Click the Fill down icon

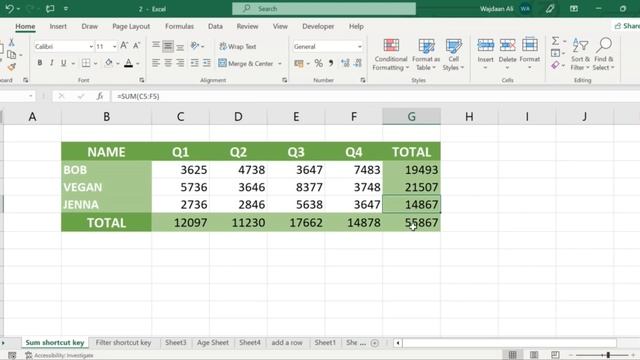[x=556, y=53]
